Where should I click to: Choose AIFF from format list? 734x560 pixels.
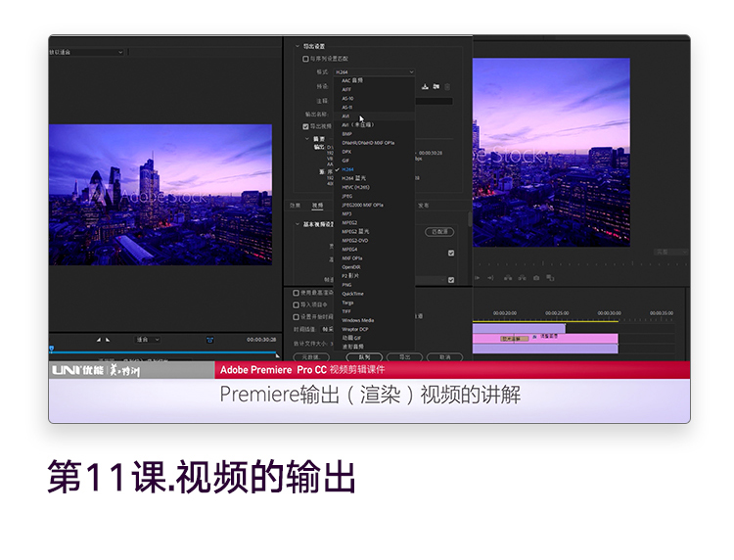[x=375, y=89]
